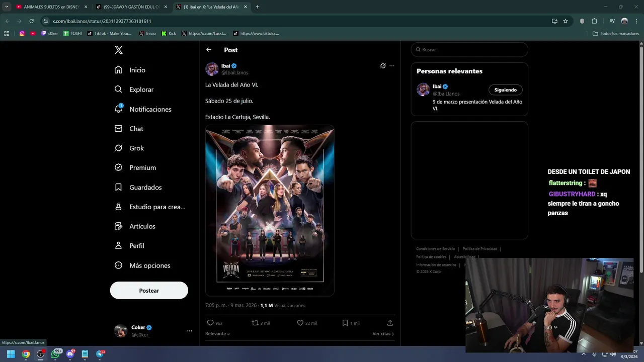644x362 pixels.
Task: Open the Kick bookmark
Action: [169, 34]
